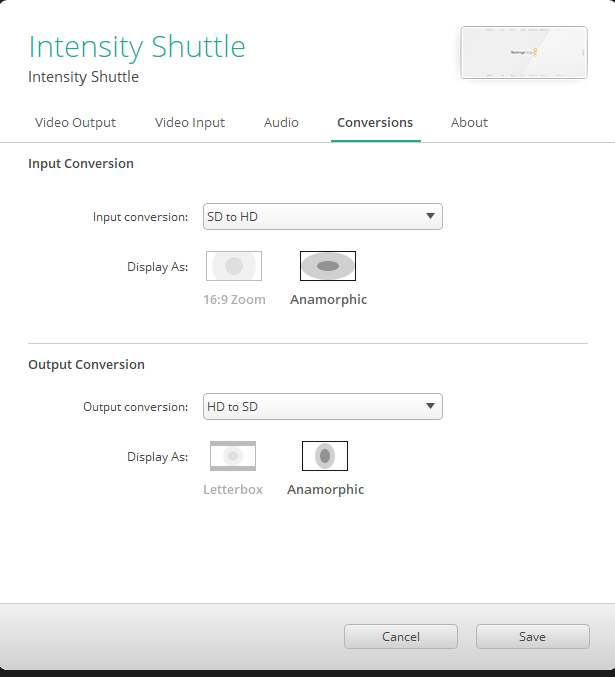The height and width of the screenshot is (677, 615).
Task: Click the Intensity Shuttle device thumbnail
Action: pyautogui.click(x=524, y=53)
